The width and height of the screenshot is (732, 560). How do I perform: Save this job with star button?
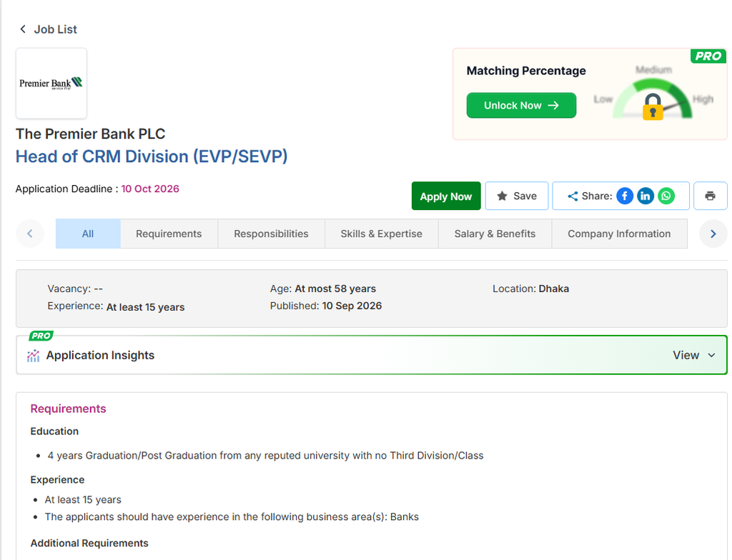click(x=517, y=196)
